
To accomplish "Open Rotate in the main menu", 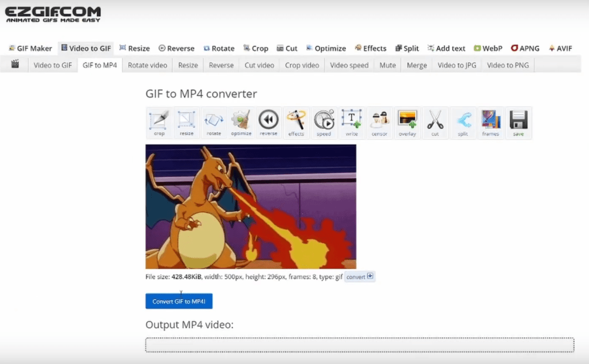I will (x=219, y=48).
